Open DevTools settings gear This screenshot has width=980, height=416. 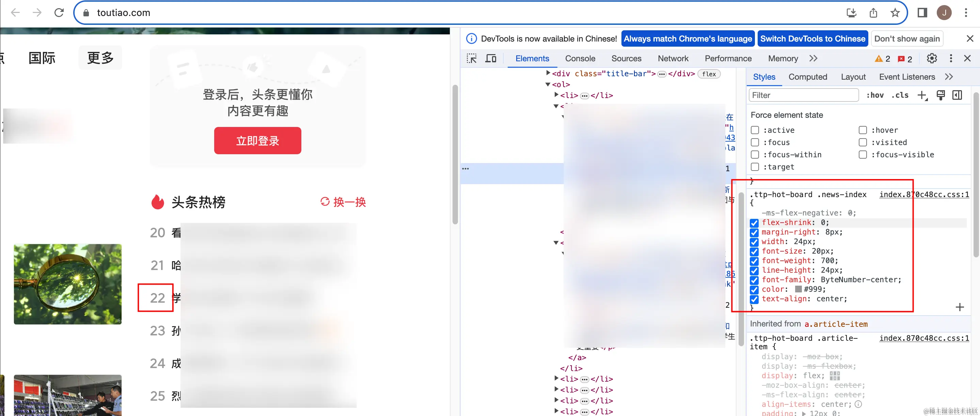[x=932, y=58]
